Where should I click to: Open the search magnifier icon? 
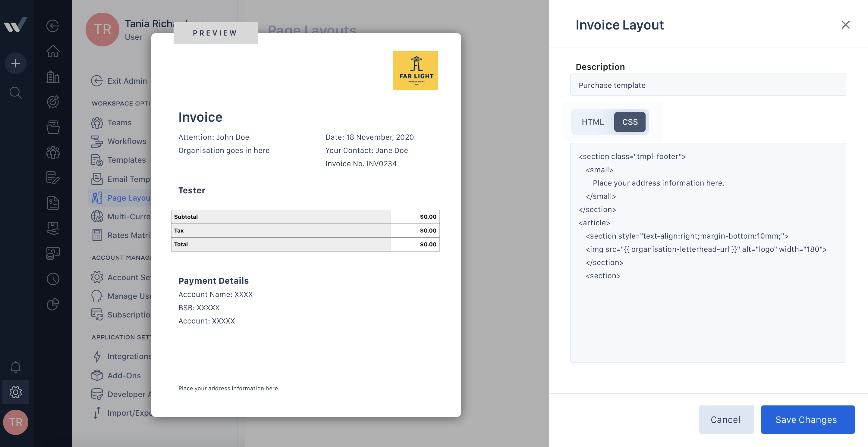coord(15,93)
